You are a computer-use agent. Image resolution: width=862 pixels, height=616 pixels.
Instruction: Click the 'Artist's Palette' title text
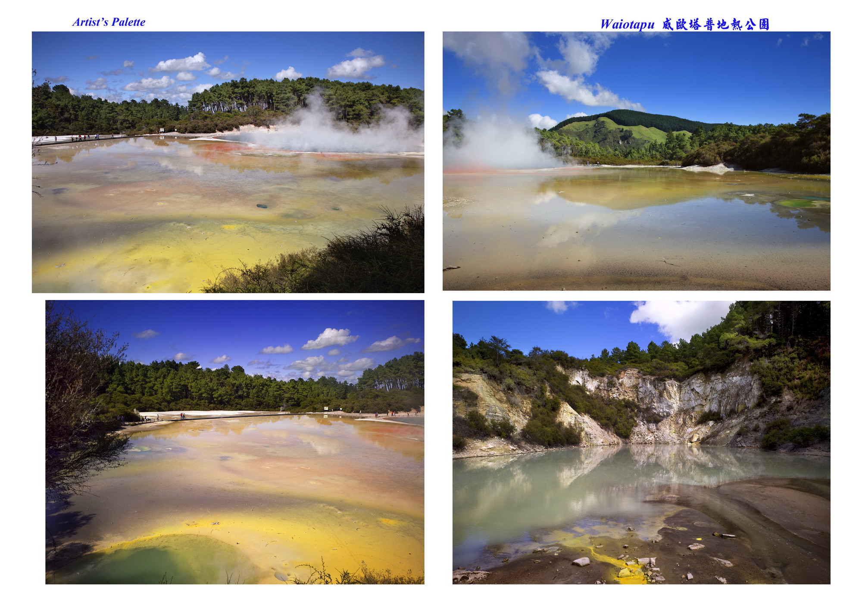tap(109, 22)
